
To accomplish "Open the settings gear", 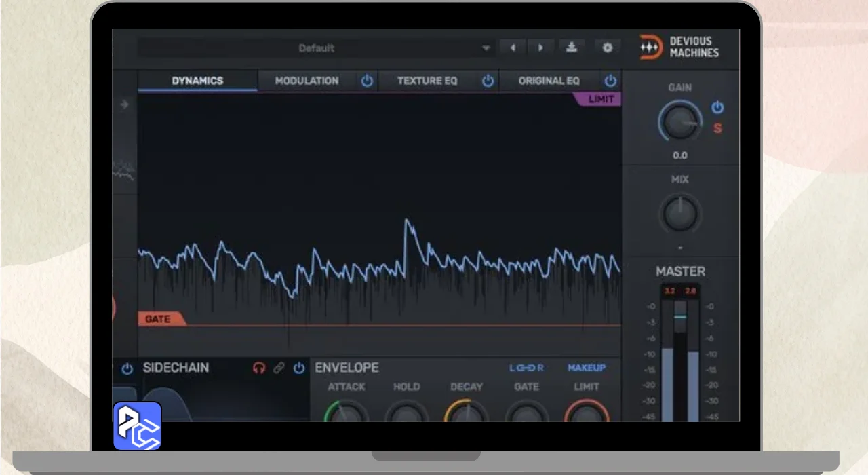I will (608, 47).
